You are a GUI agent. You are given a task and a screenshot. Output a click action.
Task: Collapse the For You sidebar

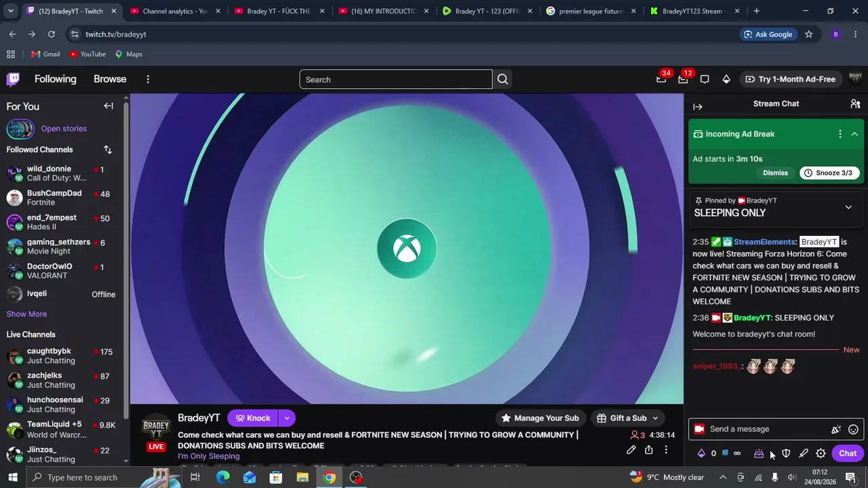tap(108, 106)
